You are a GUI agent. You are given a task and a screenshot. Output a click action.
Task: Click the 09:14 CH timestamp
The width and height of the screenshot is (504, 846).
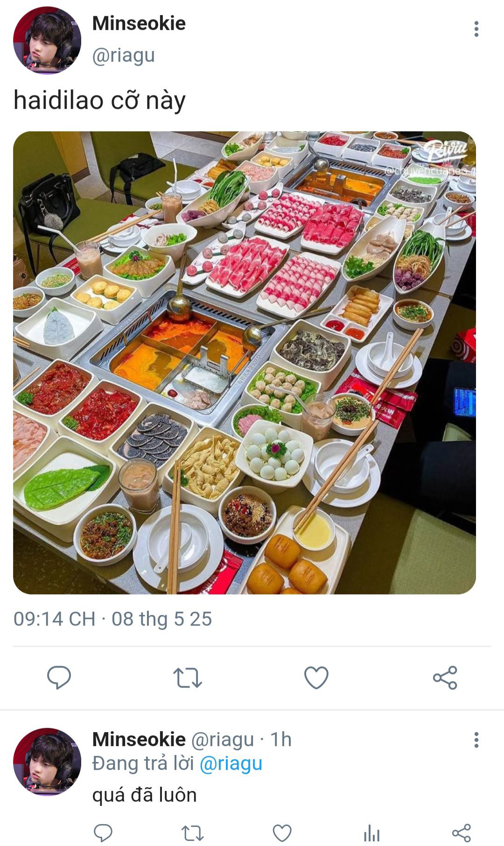click(55, 619)
